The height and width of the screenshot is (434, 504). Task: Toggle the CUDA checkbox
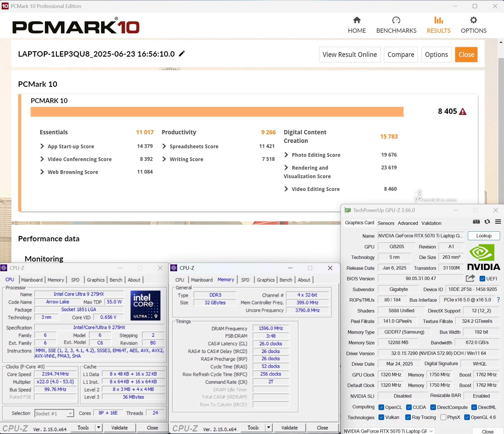point(409,407)
